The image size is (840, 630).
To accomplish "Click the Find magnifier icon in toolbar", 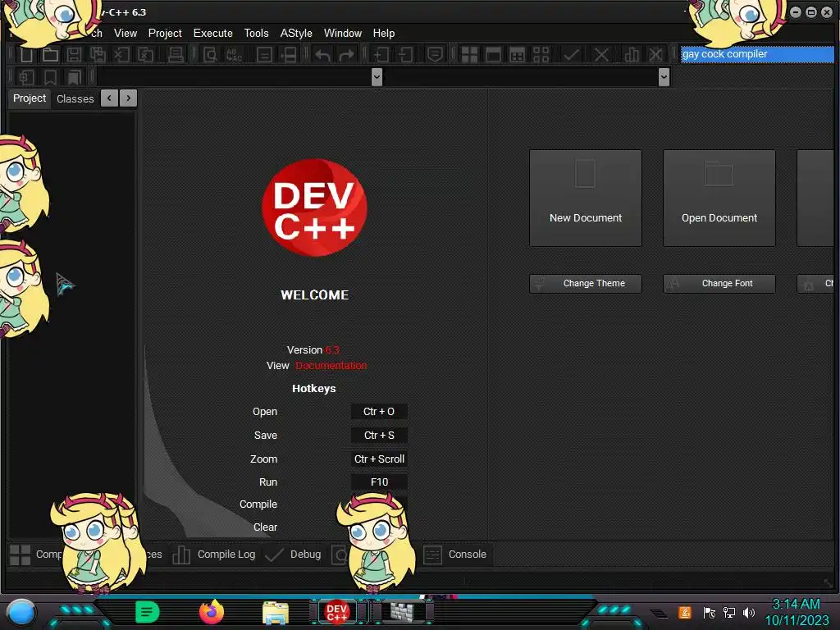I will click(211, 55).
